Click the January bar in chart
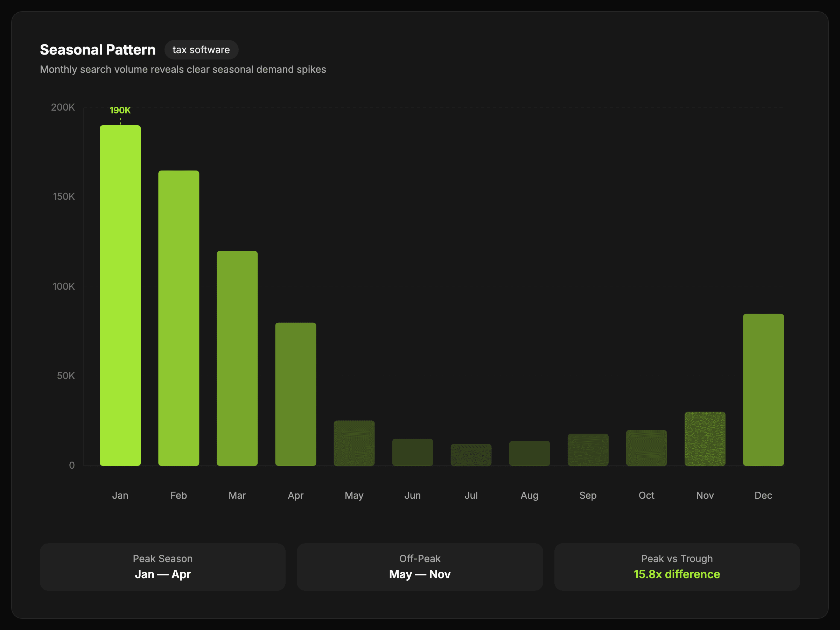 click(120, 295)
